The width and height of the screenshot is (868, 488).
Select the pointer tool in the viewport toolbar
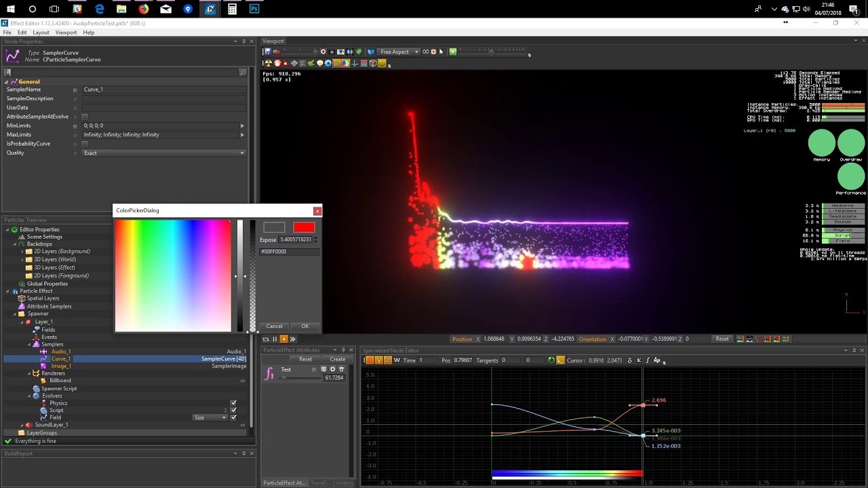441,52
